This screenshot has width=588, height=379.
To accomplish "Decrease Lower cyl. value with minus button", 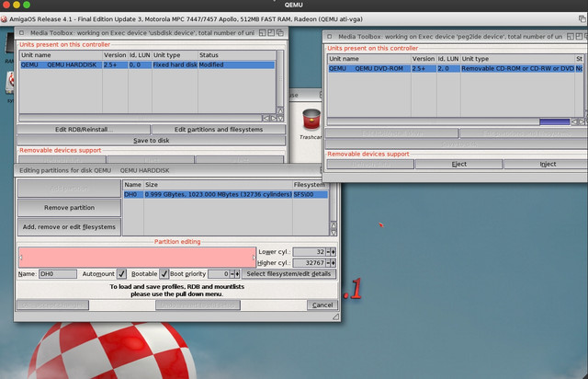I will tap(328, 252).
